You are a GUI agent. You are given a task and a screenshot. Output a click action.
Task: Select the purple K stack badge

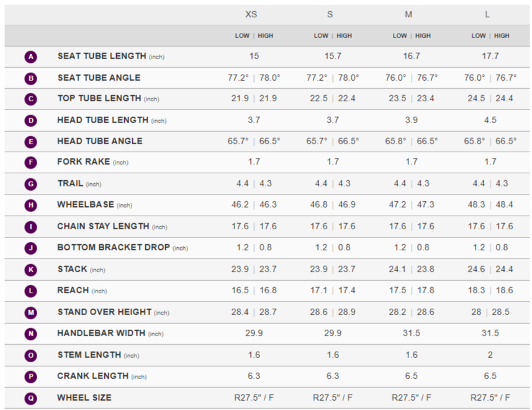30,270
